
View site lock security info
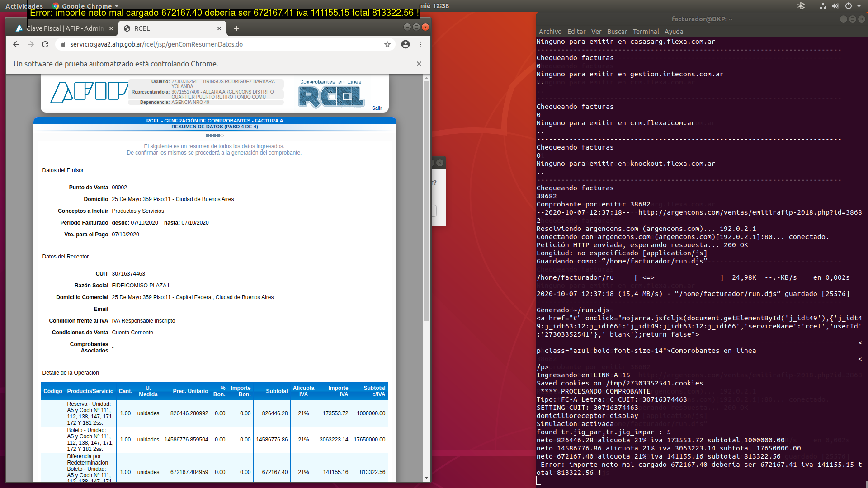63,44
